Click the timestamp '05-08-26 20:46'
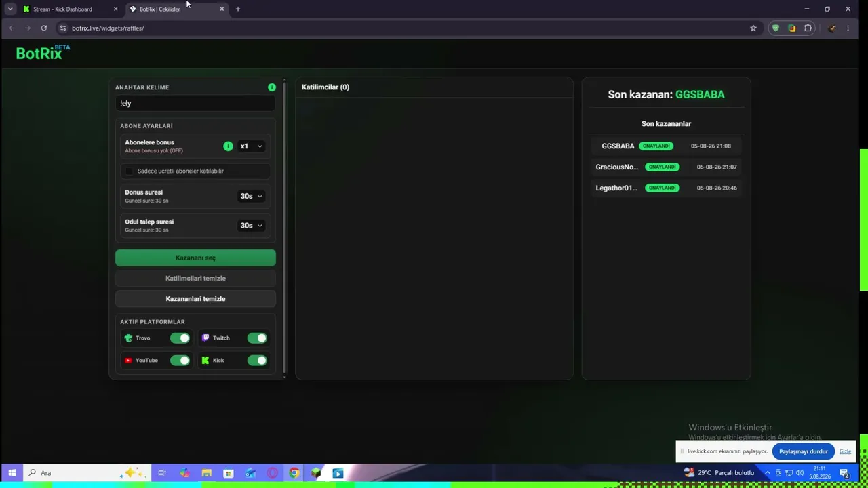This screenshot has width=868, height=488. point(717,188)
